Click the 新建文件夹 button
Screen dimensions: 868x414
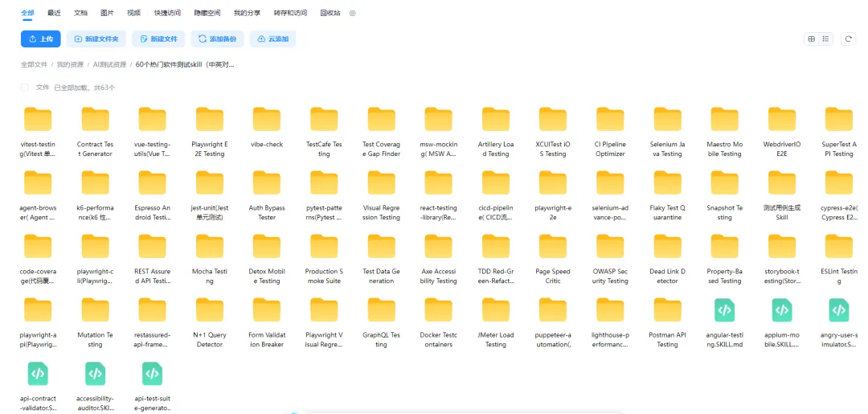tap(96, 39)
